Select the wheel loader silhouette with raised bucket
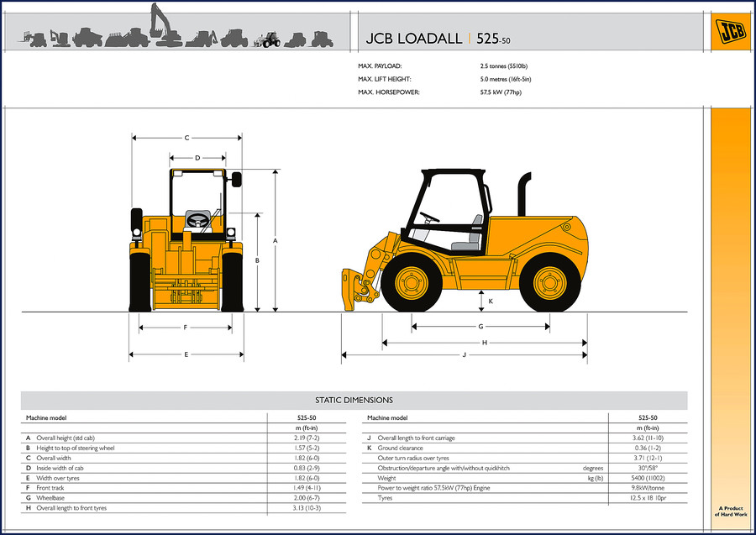756x535 pixels. [x=128, y=37]
